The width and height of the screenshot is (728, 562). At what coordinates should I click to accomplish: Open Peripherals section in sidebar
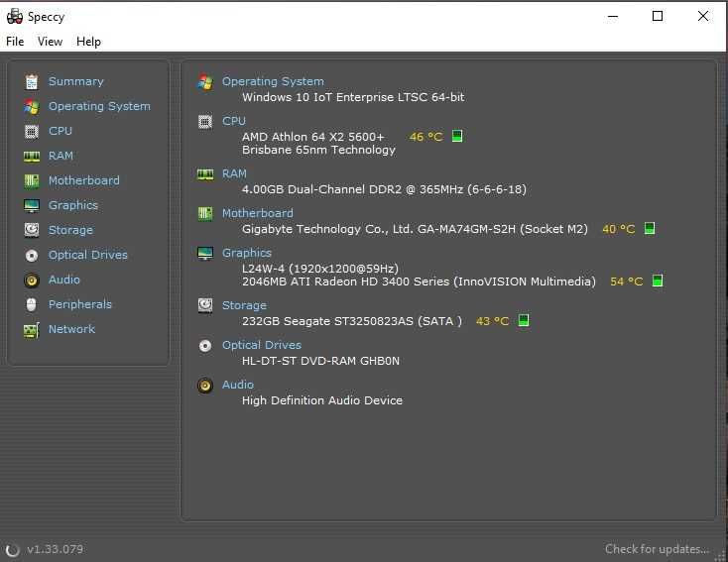click(x=80, y=304)
